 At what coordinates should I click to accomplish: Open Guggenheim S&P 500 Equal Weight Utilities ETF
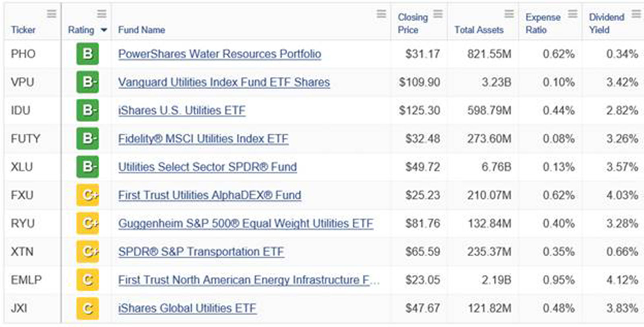[x=246, y=224]
